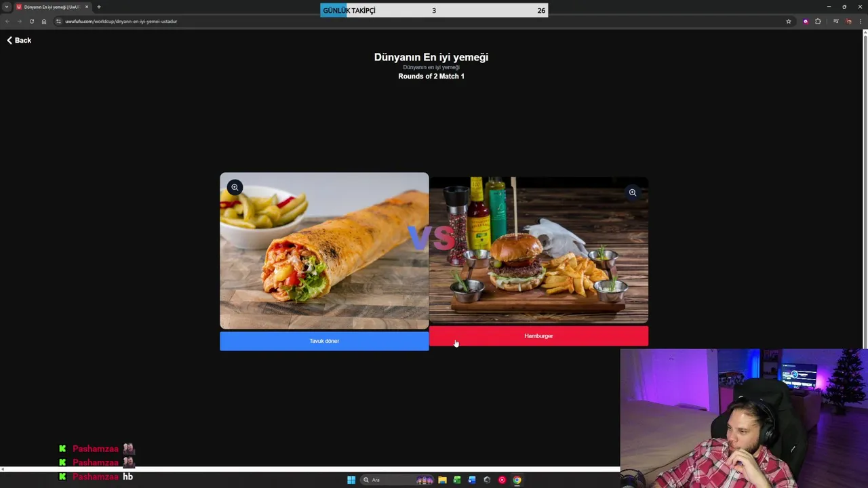Open Windows Start menu
The height and width of the screenshot is (488, 868).
pos(351,480)
